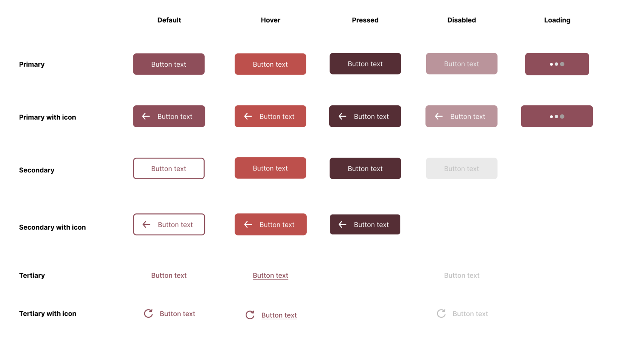The width and height of the screenshot is (633, 364).
Task: Click the greyed refresh icon in disabled Tertiary row
Action: click(x=441, y=314)
